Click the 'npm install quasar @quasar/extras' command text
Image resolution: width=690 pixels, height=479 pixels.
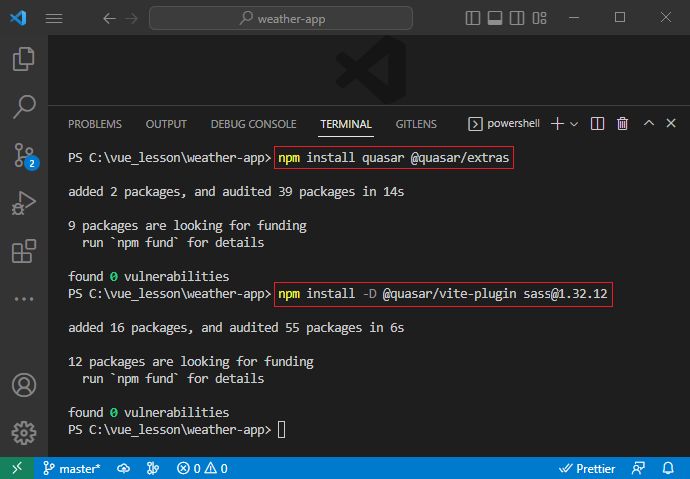(x=393, y=157)
